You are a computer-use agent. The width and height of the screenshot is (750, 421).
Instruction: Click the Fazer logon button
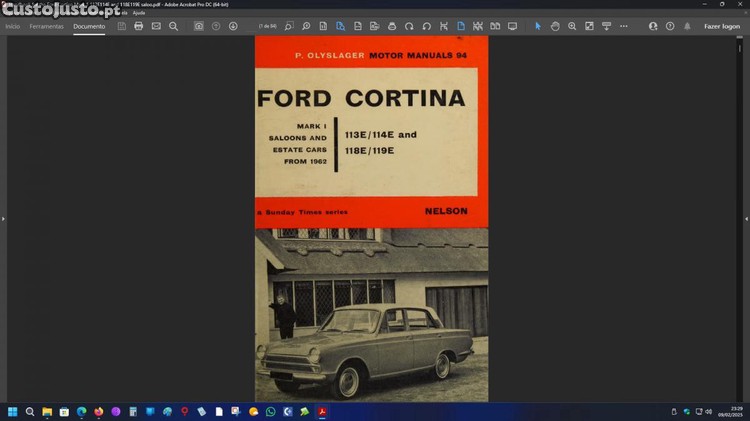click(x=721, y=26)
